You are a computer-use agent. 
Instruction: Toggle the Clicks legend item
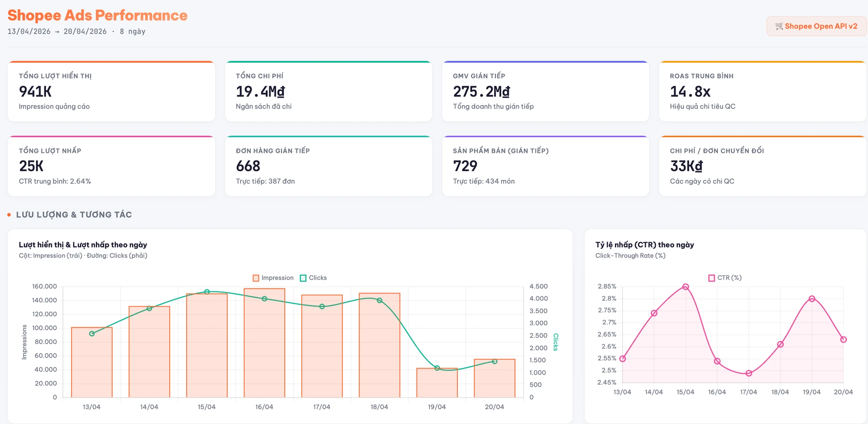[x=313, y=278]
